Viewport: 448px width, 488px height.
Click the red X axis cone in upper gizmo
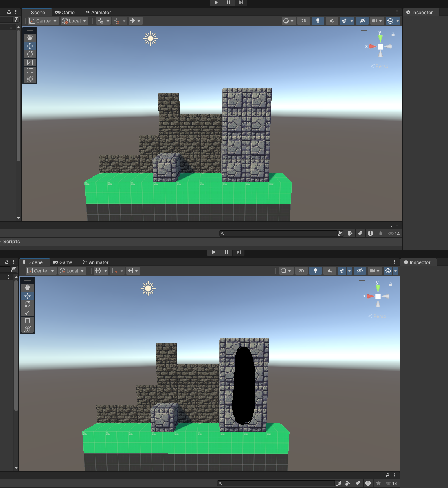tap(372, 46)
